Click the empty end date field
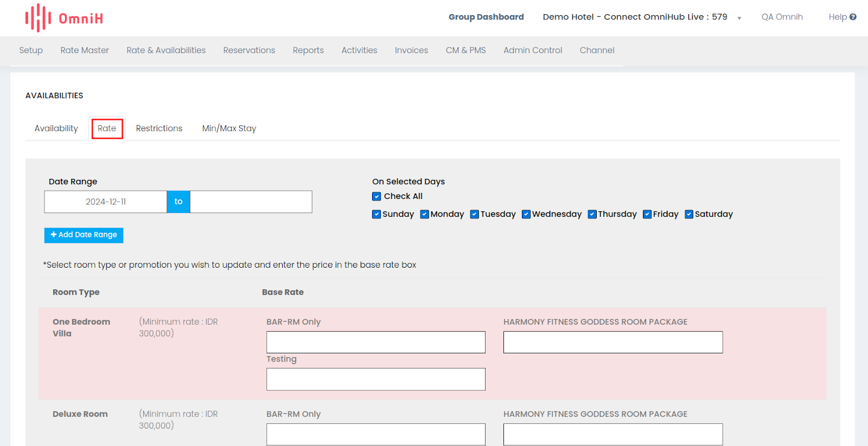Image resolution: width=868 pixels, height=446 pixels. pyautogui.click(x=251, y=202)
